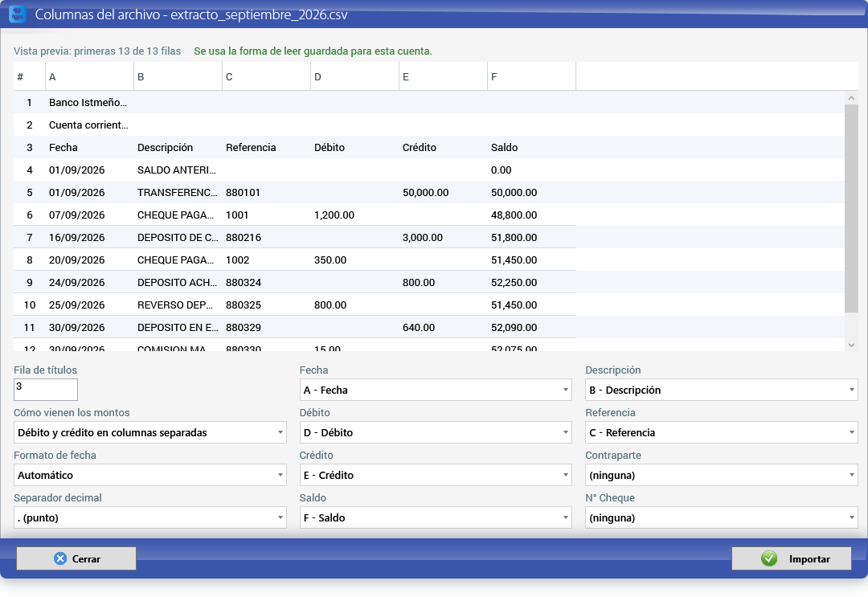Screen dimensions: 868x597
Task: Click the green checkmark icon on Importar
Action: pos(769,558)
